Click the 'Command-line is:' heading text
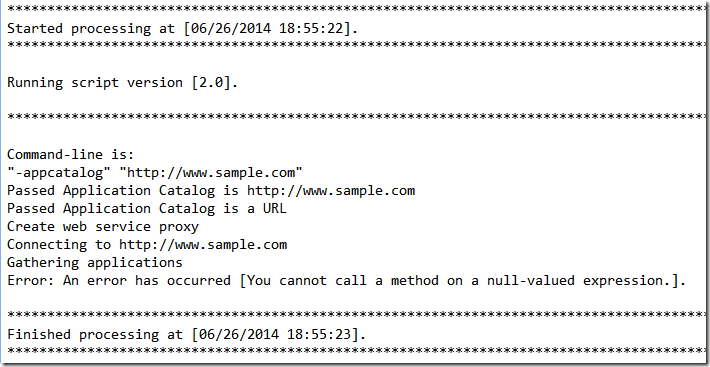 point(71,155)
